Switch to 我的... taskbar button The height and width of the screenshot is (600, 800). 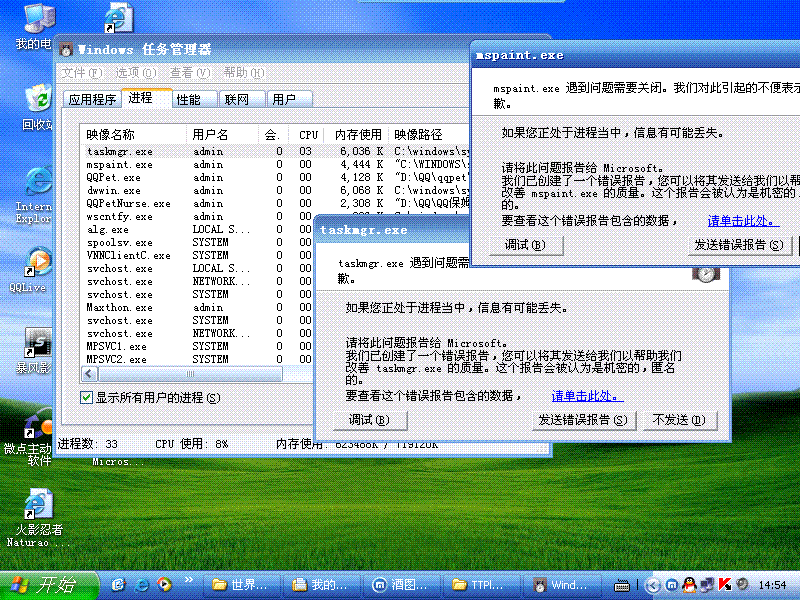tap(322, 585)
